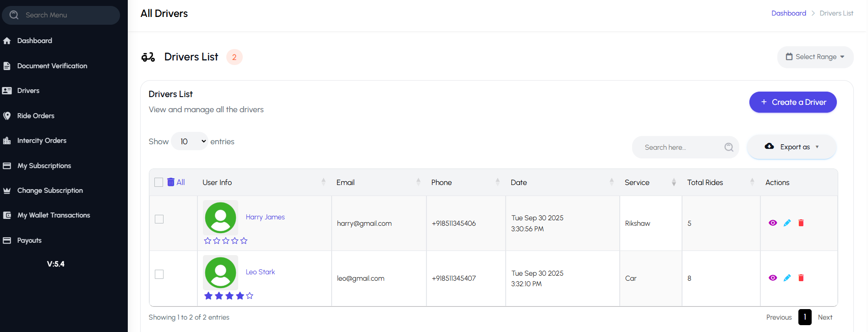Click the red trash icon for Harry James
The width and height of the screenshot is (868, 332).
[801, 223]
